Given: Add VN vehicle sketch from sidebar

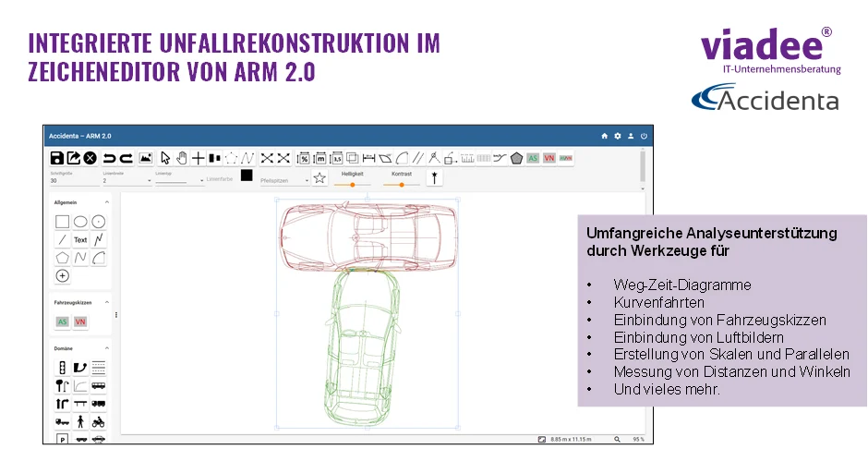Looking at the screenshot, I should [x=81, y=321].
